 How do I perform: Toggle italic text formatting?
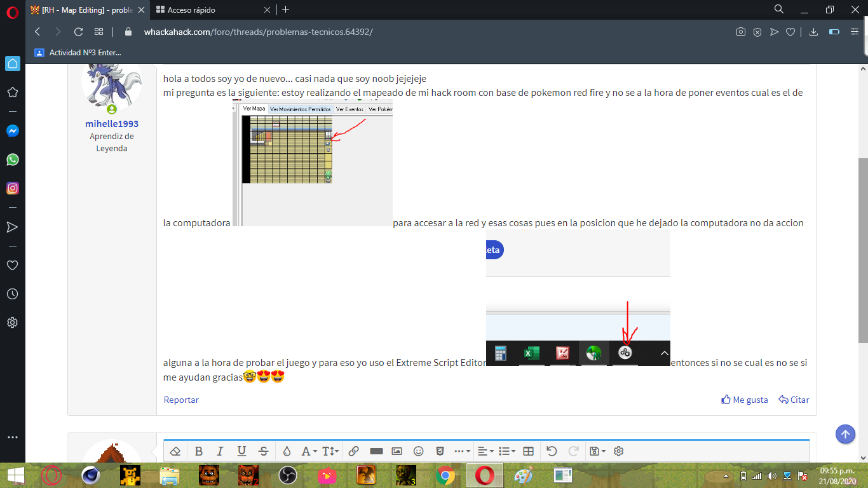tap(220, 451)
